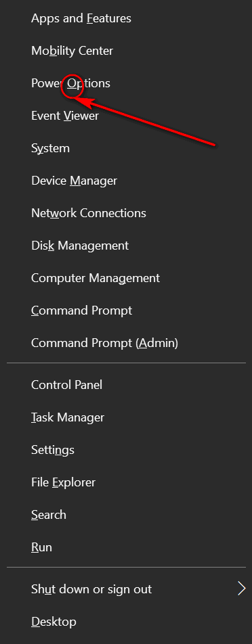Launch File Explorer
The width and height of the screenshot is (252, 644).
pyautogui.click(x=126, y=482)
